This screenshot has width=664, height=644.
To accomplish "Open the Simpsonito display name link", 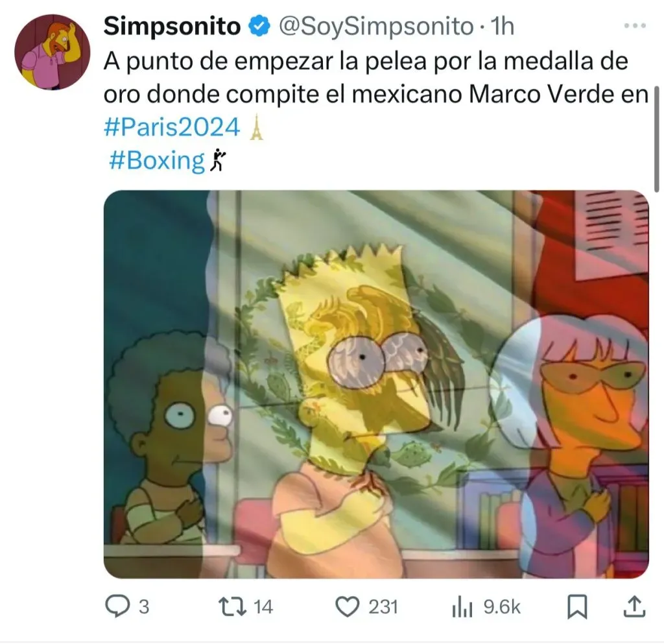I will (x=172, y=26).
